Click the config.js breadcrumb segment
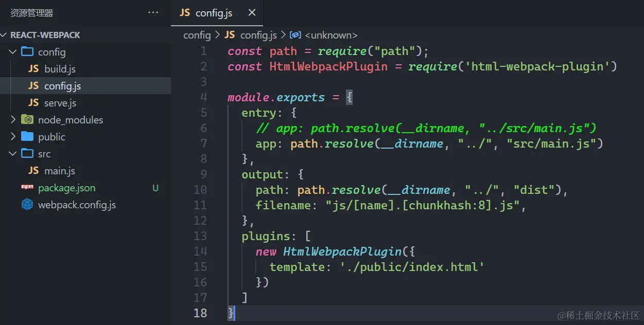 pos(258,35)
